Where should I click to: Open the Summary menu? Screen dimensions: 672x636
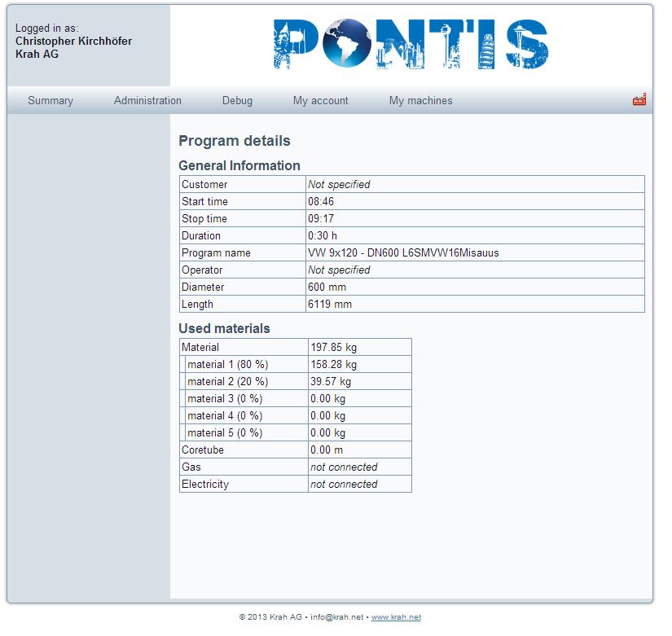click(51, 101)
